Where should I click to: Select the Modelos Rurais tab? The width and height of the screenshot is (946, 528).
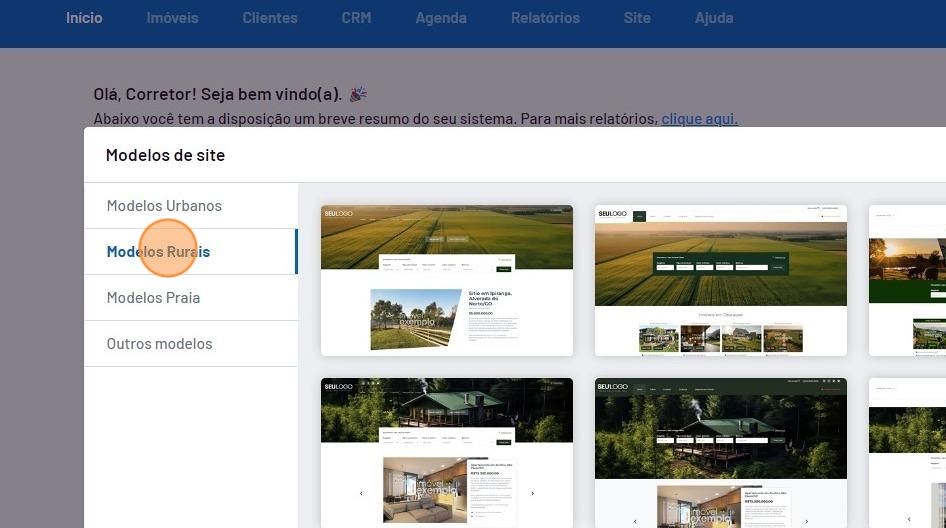click(x=159, y=252)
